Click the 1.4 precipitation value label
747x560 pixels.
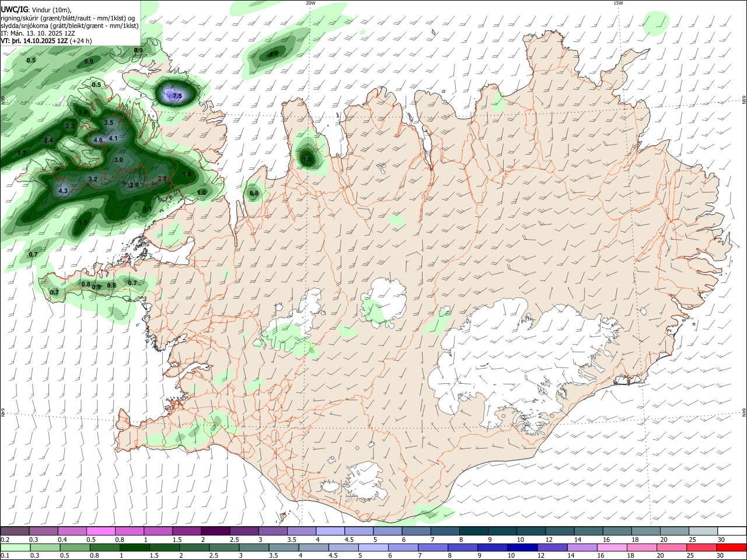coord(83,112)
